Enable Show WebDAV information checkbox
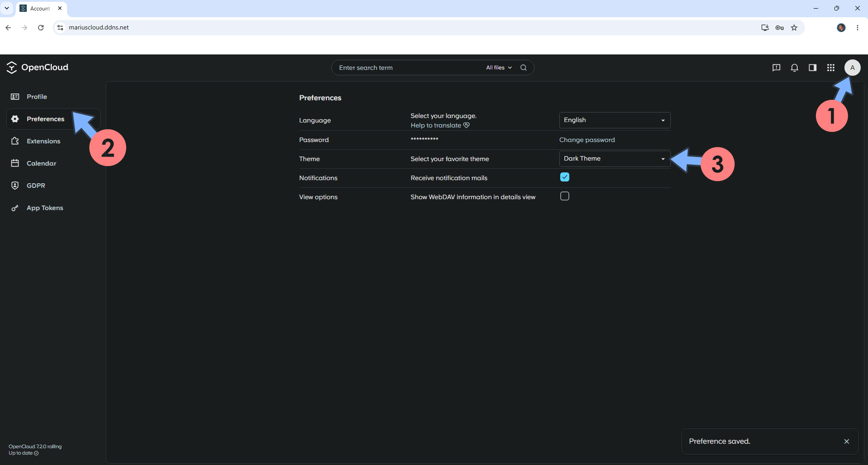Screen dimensions: 868x465 565,196
